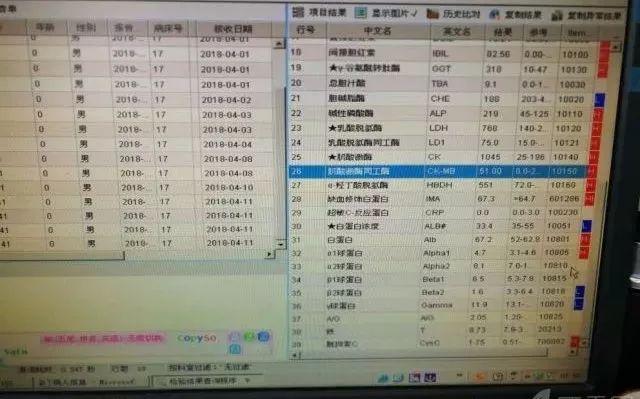Click the green round icon beside Copy50
The image size is (640, 399).
(x=248, y=337)
